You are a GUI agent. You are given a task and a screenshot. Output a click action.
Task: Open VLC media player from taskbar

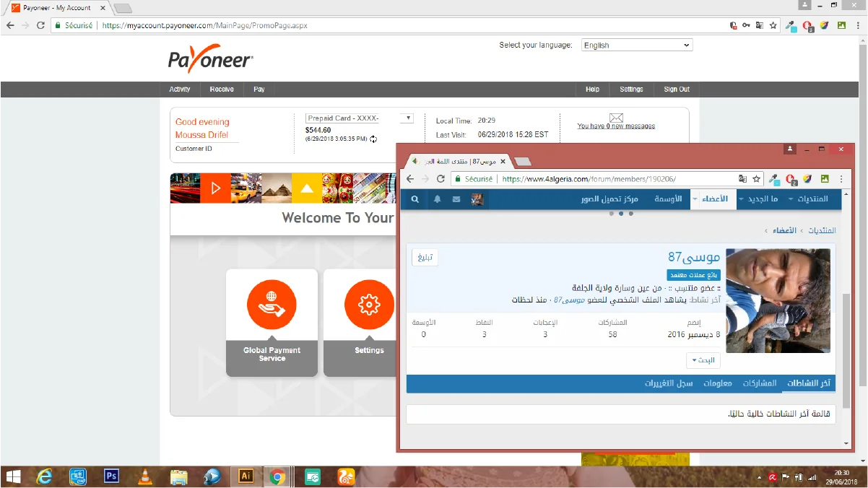point(144,476)
